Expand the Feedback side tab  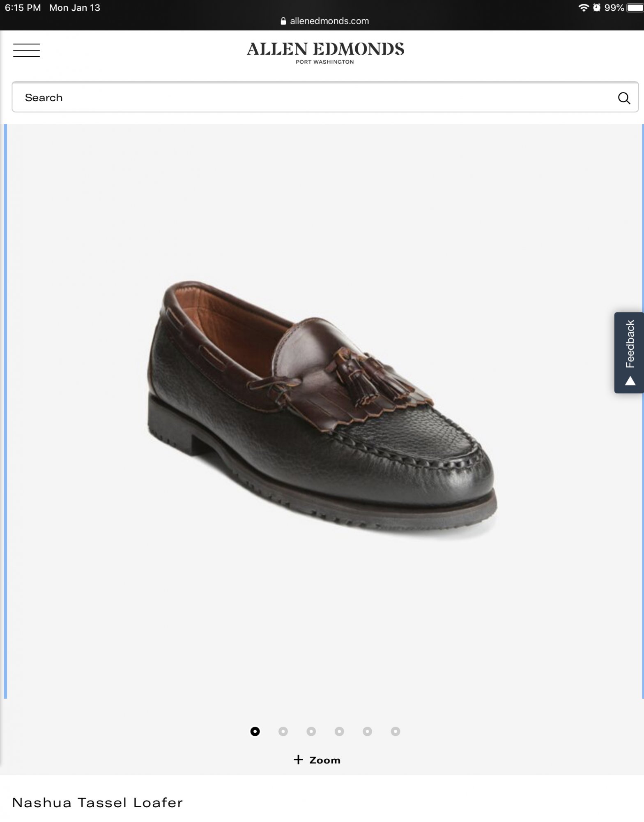pyautogui.click(x=629, y=353)
